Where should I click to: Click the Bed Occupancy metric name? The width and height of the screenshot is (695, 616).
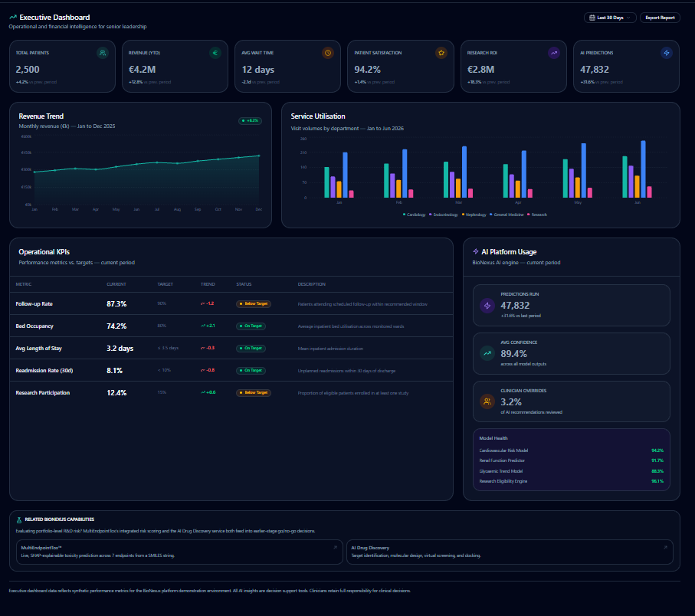pos(34,326)
